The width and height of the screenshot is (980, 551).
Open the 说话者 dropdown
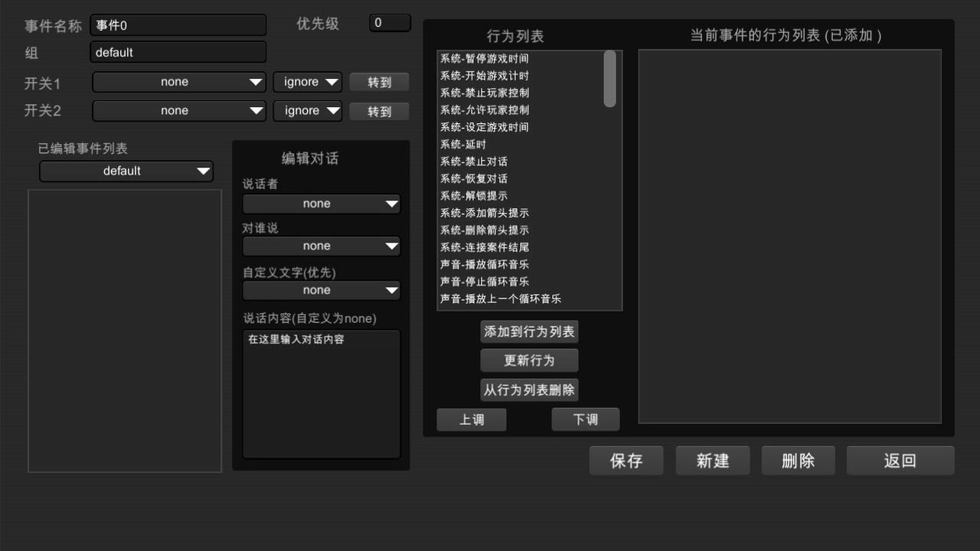[322, 204]
